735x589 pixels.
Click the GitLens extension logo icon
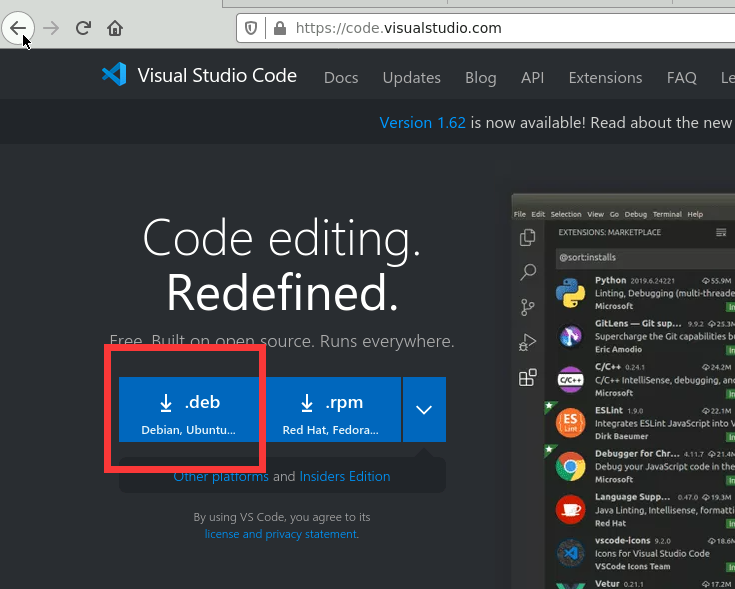tap(570, 336)
